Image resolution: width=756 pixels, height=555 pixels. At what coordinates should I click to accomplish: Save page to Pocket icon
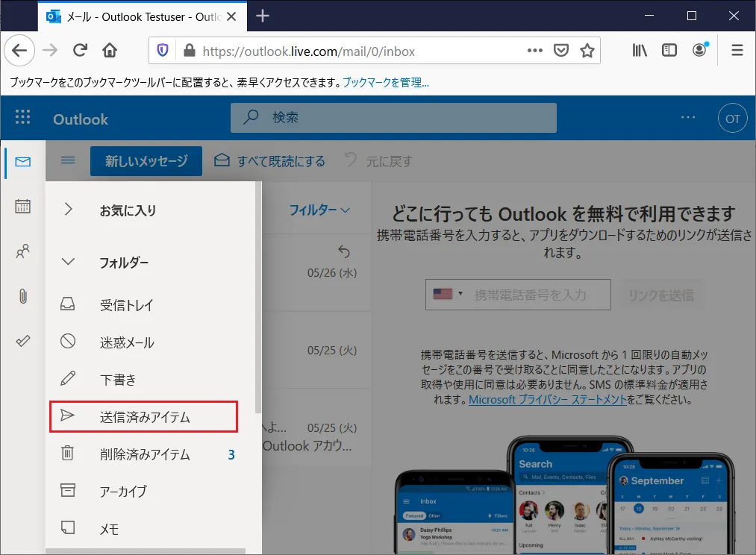[560, 50]
